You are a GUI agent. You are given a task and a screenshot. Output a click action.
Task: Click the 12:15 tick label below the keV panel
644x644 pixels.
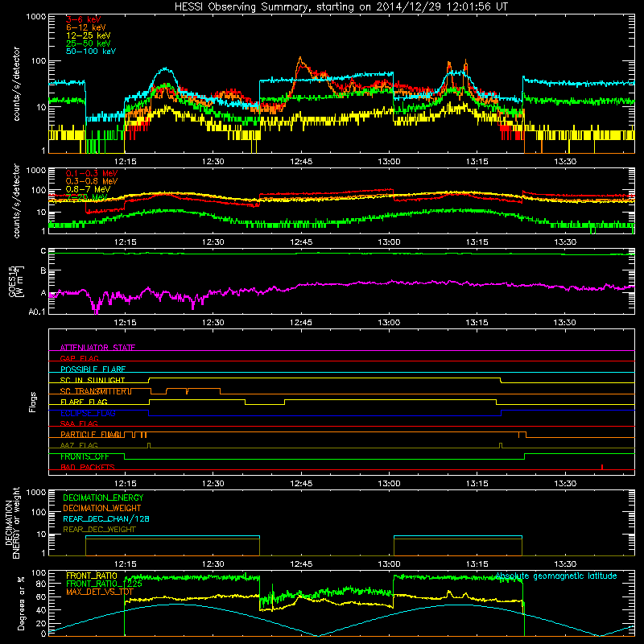pyautogui.click(x=126, y=162)
